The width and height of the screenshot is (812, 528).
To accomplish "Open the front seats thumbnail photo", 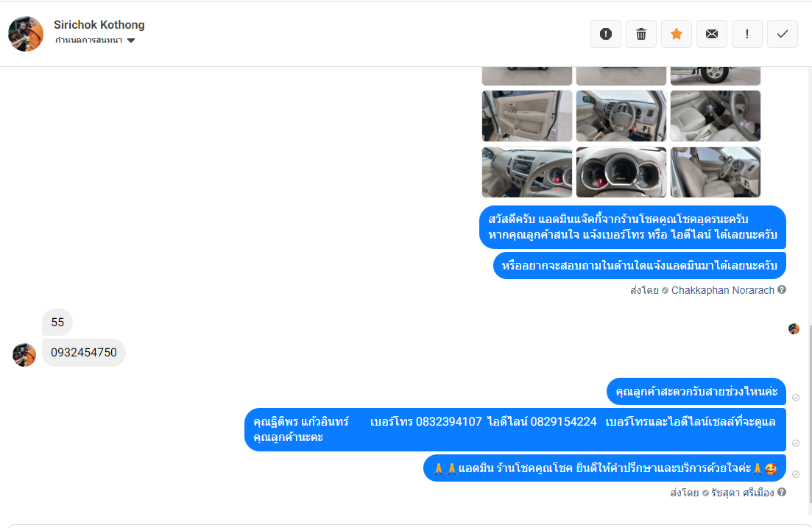I will tap(715, 172).
